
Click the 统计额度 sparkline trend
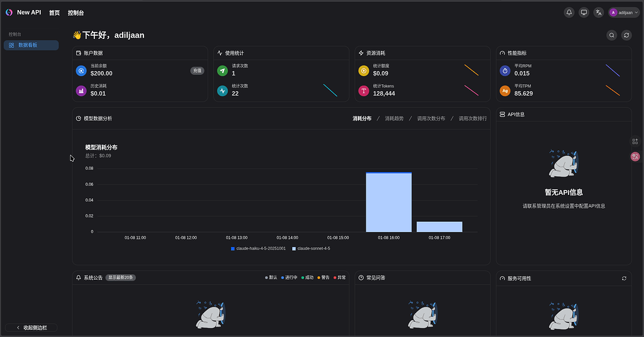click(x=472, y=70)
